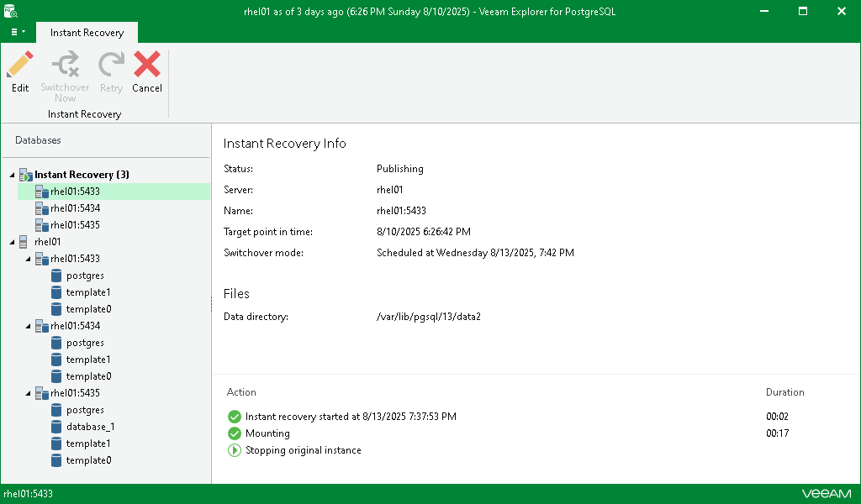This screenshot has width=861, height=504.
Task: Select rhel01:5434 under Instant Recovery
Action: point(75,208)
